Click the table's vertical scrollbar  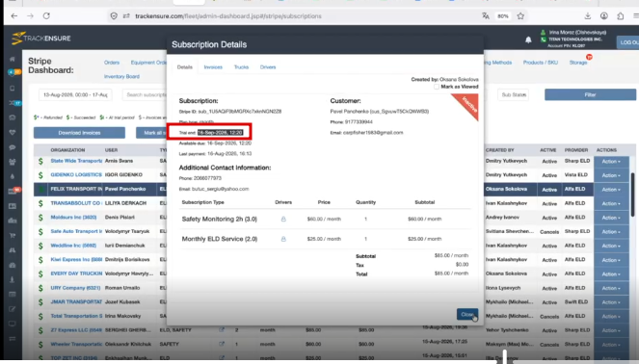point(633,195)
